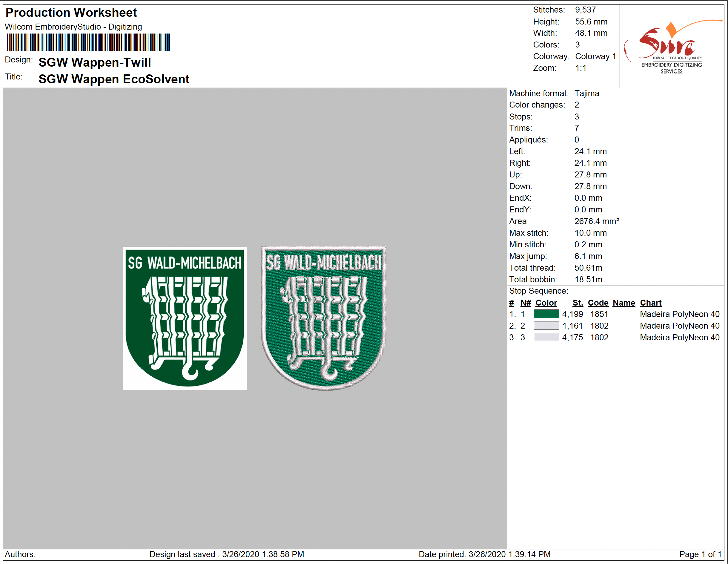This screenshot has height=564, width=728.
Task: Click the title SGW Wappen EcoSolvent
Action: pos(114,79)
